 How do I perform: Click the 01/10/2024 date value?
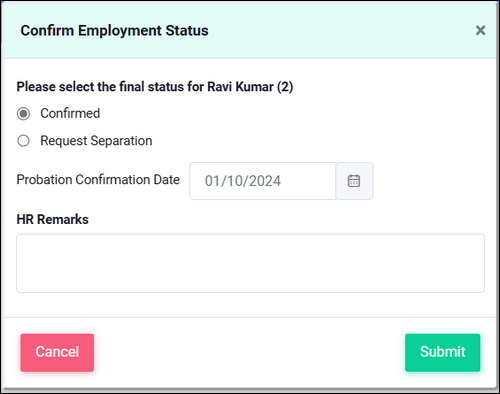[243, 181]
